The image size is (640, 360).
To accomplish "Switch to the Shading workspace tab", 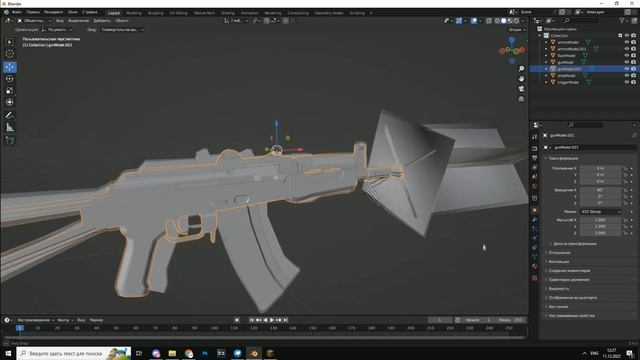I will point(228,13).
